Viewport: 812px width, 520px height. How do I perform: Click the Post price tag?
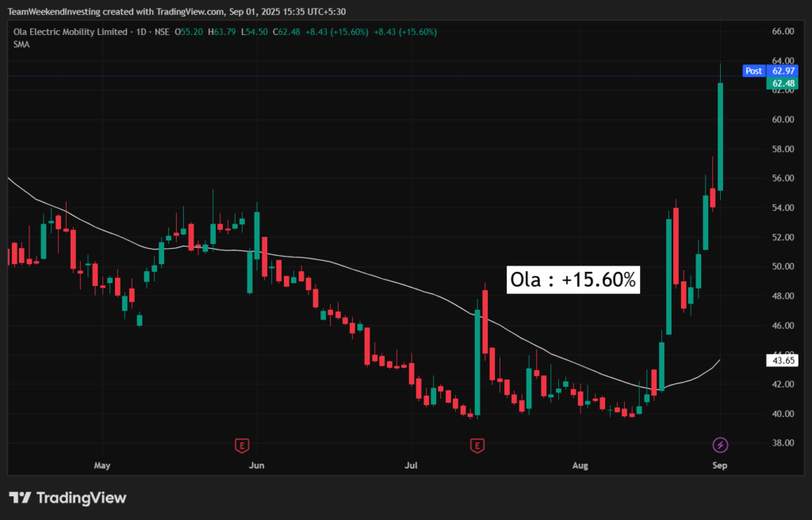click(x=753, y=71)
